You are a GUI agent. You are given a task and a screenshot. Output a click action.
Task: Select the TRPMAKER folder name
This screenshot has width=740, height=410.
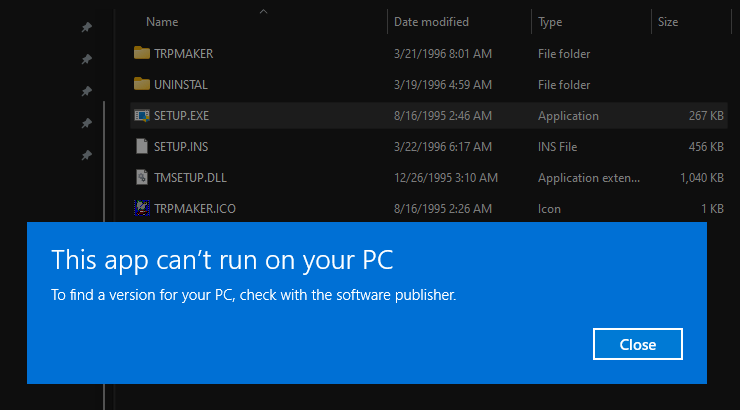tap(183, 53)
